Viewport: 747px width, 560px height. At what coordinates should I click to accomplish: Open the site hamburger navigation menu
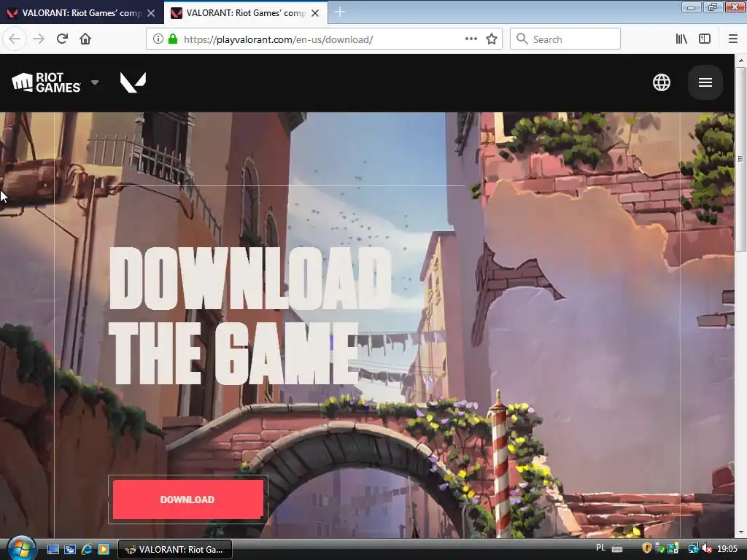(x=705, y=82)
